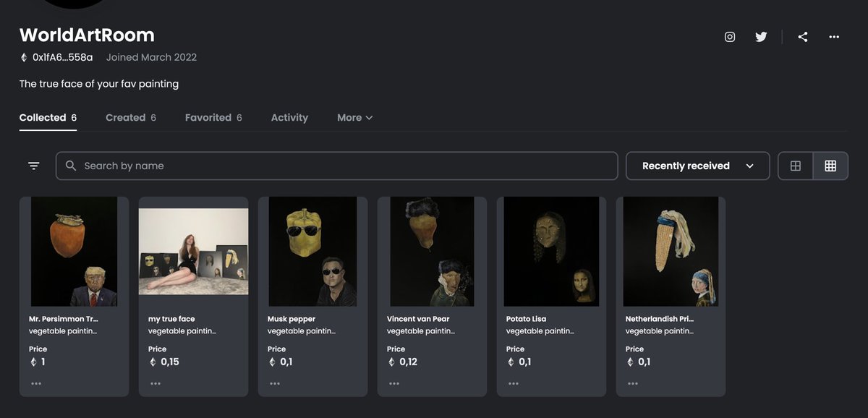Select the Collected tab
The height and width of the screenshot is (418, 868).
click(48, 117)
